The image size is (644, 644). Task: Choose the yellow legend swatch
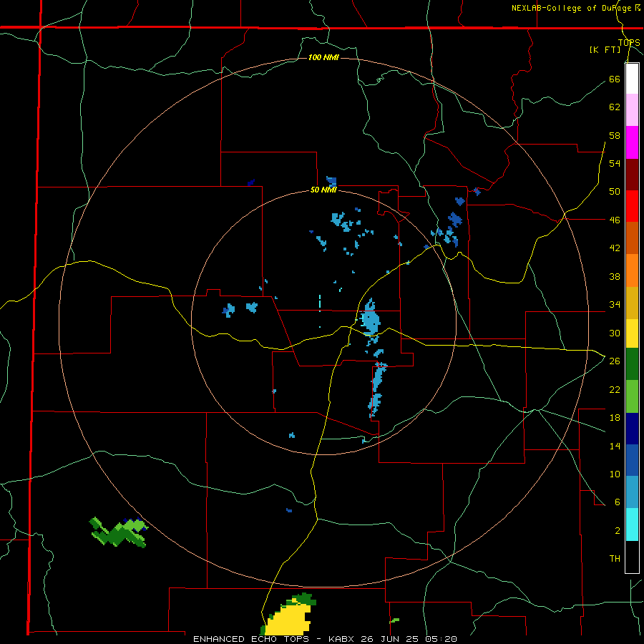click(632, 333)
